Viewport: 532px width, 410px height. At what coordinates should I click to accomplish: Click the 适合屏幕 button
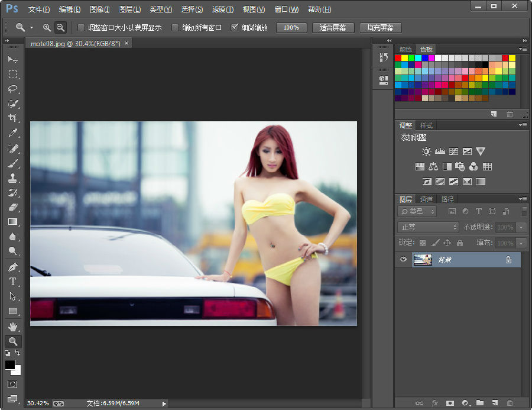333,27
